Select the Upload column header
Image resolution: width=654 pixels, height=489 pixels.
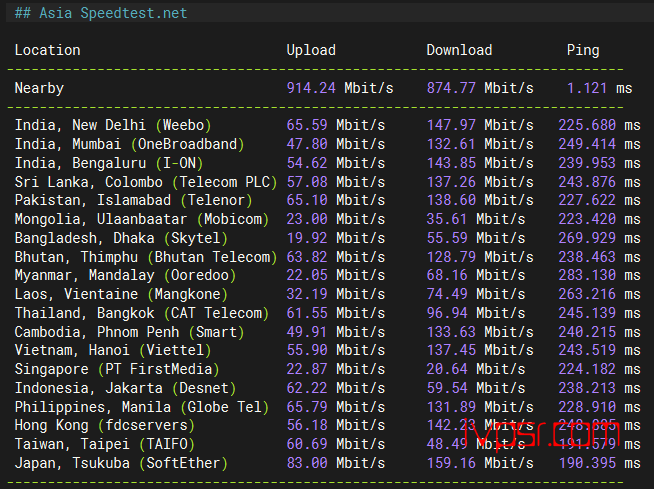pos(311,50)
